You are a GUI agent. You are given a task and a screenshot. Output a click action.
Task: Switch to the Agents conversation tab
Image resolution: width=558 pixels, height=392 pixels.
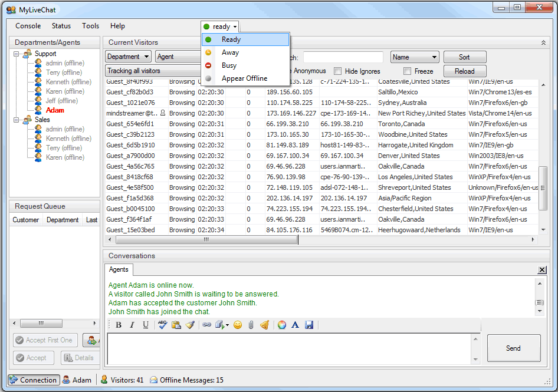pyautogui.click(x=119, y=269)
